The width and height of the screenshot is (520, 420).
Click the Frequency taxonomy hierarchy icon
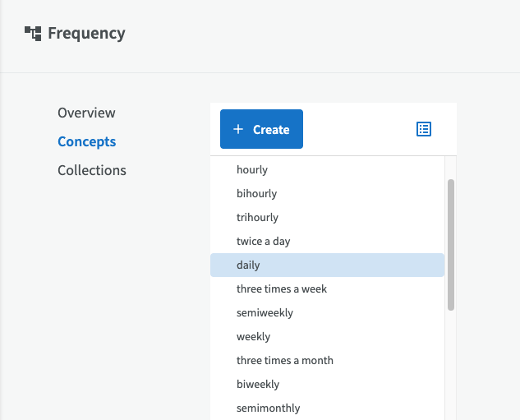pos(33,34)
